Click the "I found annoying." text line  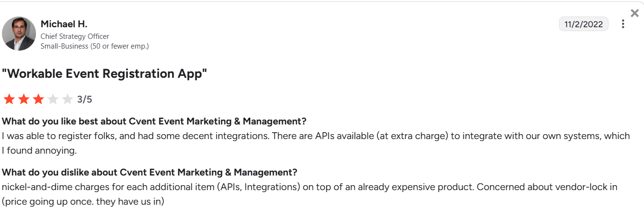point(39,150)
